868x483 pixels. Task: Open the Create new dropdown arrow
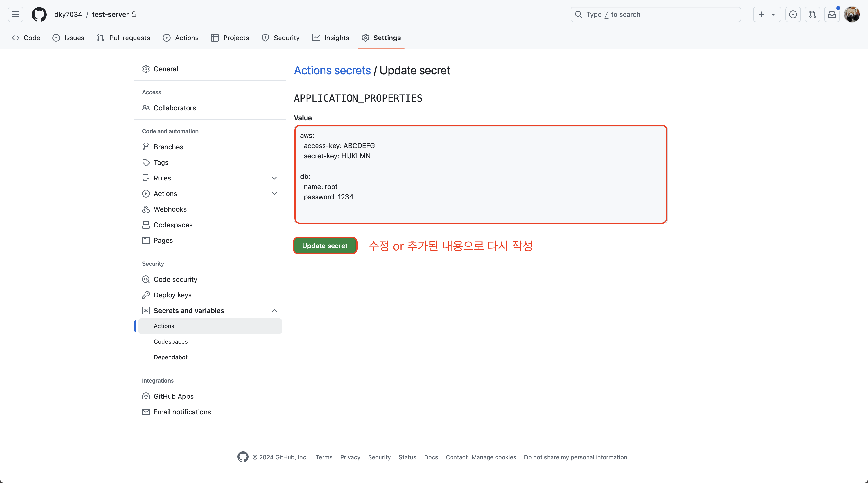(x=773, y=15)
